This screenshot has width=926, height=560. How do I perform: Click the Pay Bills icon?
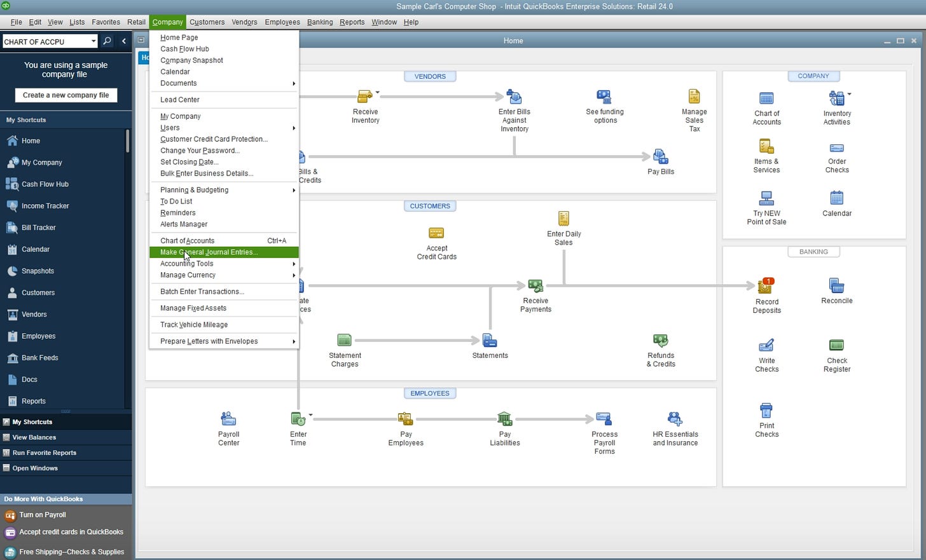(x=660, y=156)
